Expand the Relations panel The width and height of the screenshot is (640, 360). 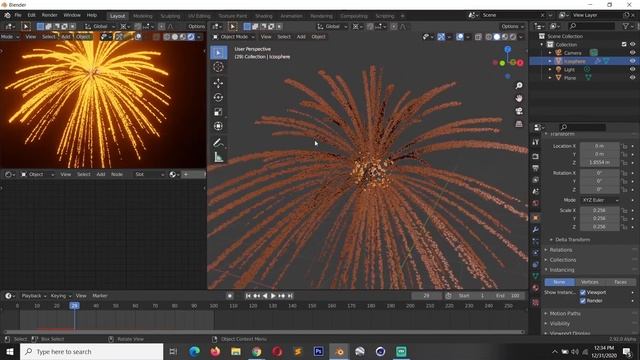[x=560, y=250]
